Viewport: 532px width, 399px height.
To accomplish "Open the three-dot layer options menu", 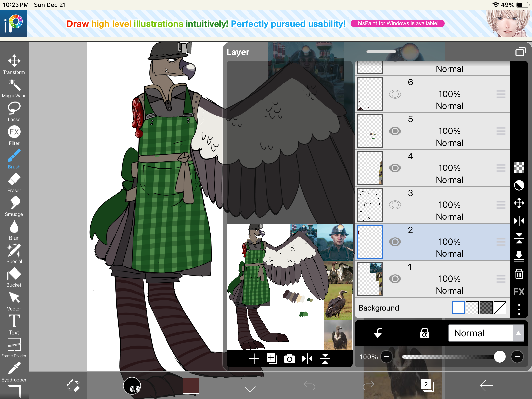I will click(x=519, y=309).
